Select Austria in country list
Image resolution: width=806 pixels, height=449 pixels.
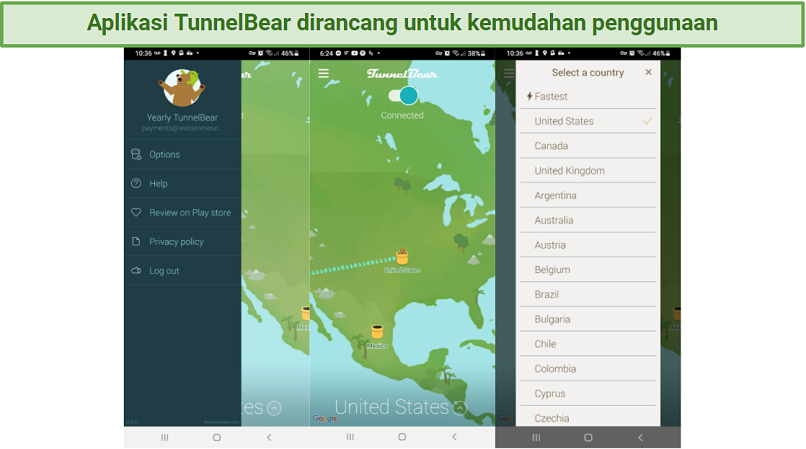pos(588,245)
